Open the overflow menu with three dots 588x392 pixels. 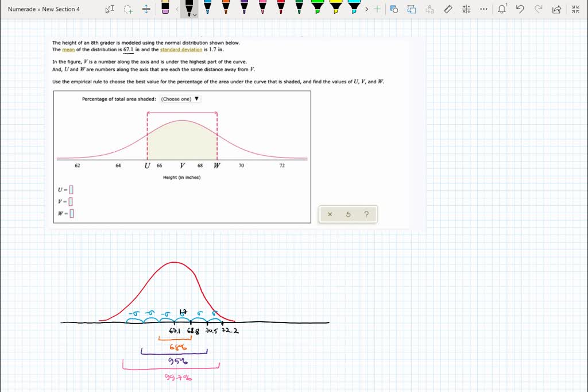pyautogui.click(x=483, y=9)
